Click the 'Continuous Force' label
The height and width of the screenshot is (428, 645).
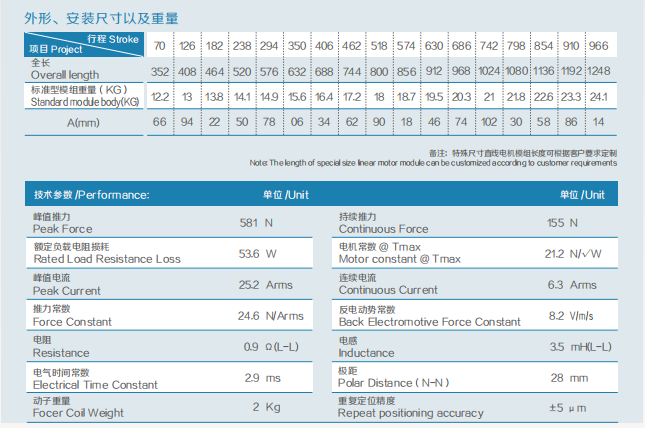pyautogui.click(x=383, y=229)
